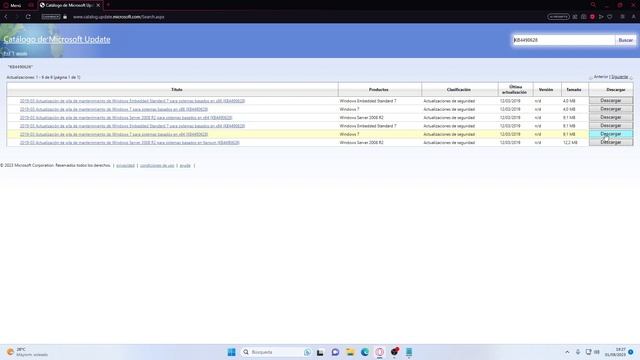Click the Catálogo de Microsoft Update title link
This screenshot has width=640, height=360.
tap(57, 39)
